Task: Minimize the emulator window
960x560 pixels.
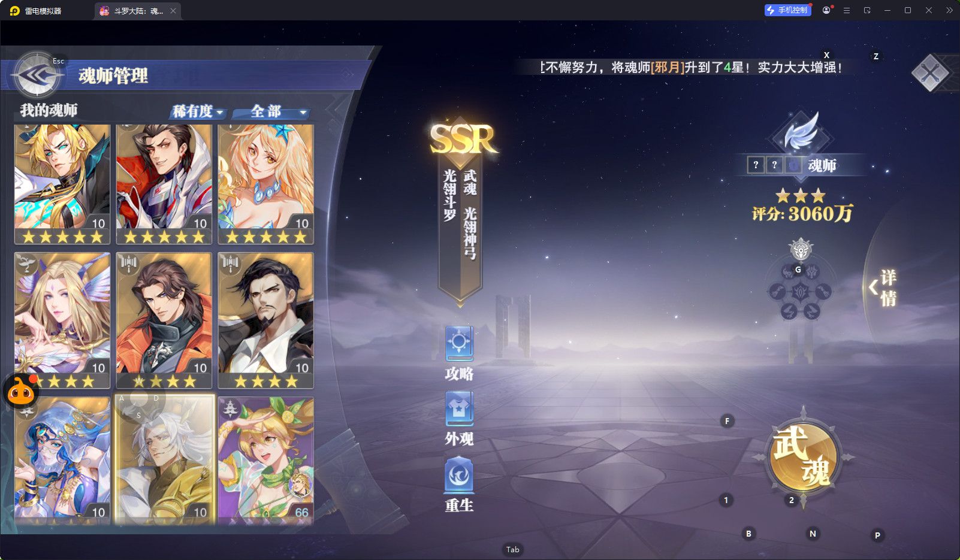Action: click(887, 10)
